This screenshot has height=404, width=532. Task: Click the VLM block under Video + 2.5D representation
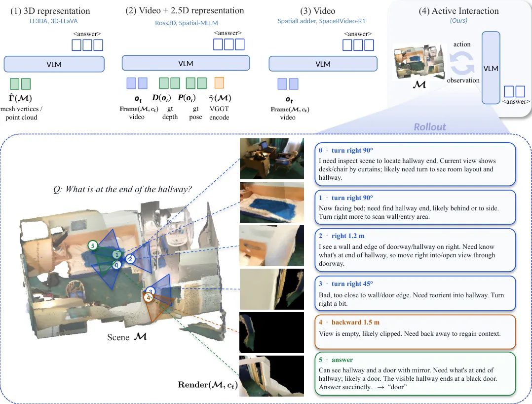point(186,63)
